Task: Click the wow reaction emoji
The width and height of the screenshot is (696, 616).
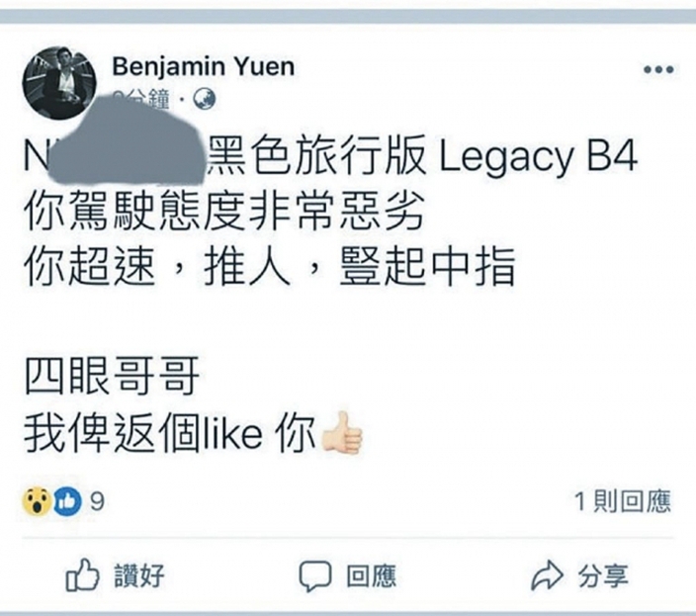Action: pyautogui.click(x=38, y=501)
